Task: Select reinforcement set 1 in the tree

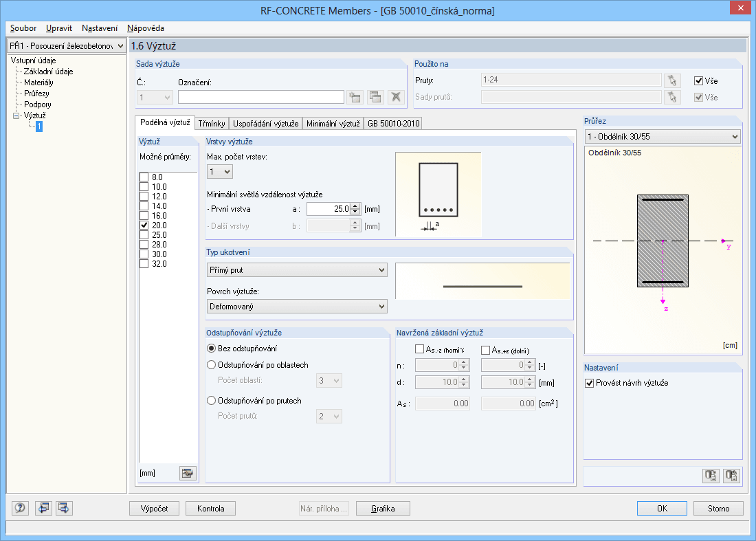Action: point(39,126)
